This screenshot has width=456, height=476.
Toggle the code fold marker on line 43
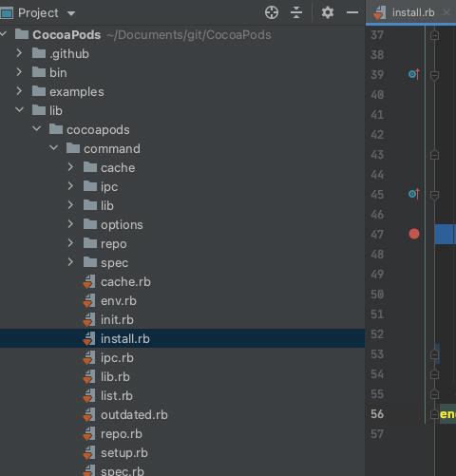point(434,155)
